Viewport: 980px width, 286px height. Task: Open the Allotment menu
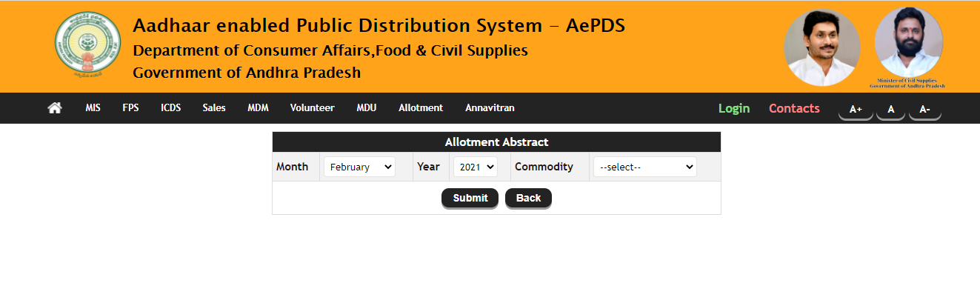[421, 108]
